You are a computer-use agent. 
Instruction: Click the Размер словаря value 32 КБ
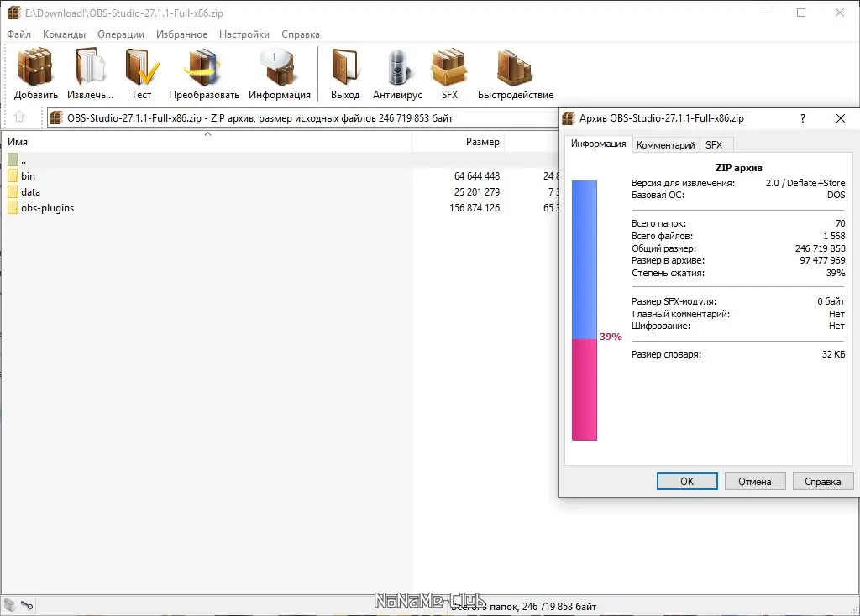tap(833, 354)
